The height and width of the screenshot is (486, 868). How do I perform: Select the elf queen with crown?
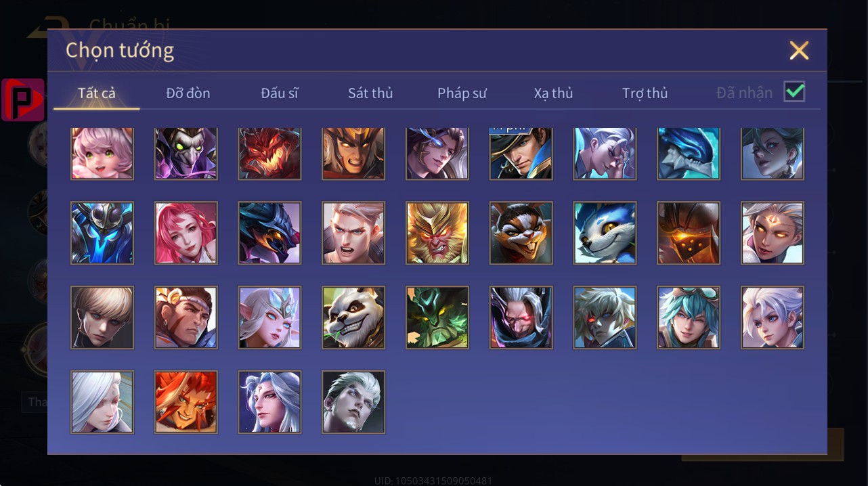click(x=269, y=317)
